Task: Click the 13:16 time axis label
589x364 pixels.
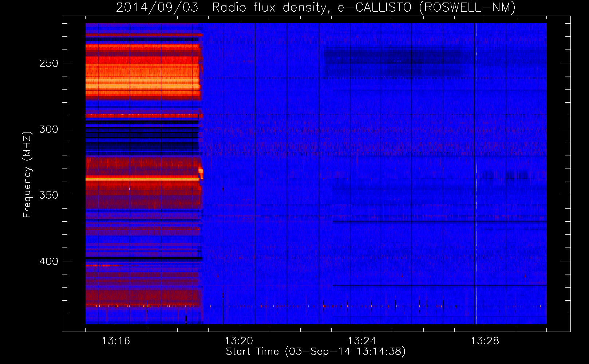Action: pyautogui.click(x=115, y=341)
